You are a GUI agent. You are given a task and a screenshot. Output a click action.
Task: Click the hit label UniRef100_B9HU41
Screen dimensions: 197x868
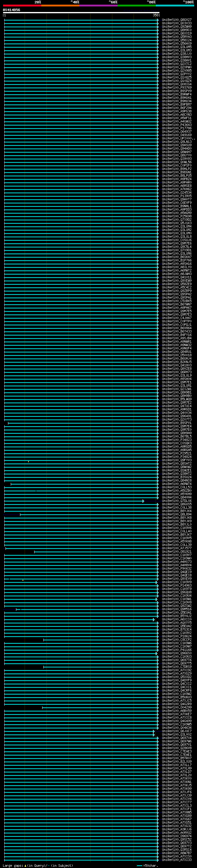point(177,98)
